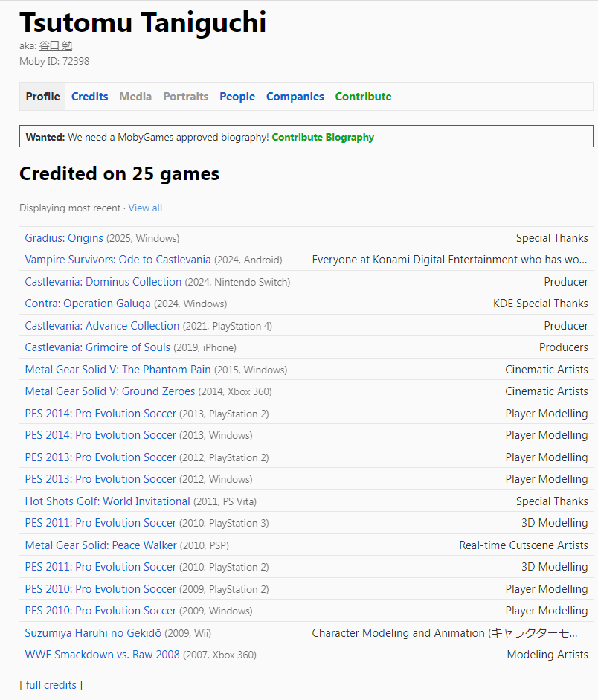Click 3D Modelling for PES 2011 PlayStation 3
Screen dimensions: 598x700
(554, 523)
